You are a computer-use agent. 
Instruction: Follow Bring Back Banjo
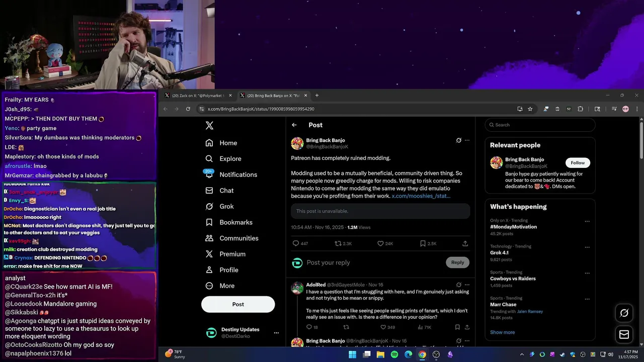coord(578,163)
